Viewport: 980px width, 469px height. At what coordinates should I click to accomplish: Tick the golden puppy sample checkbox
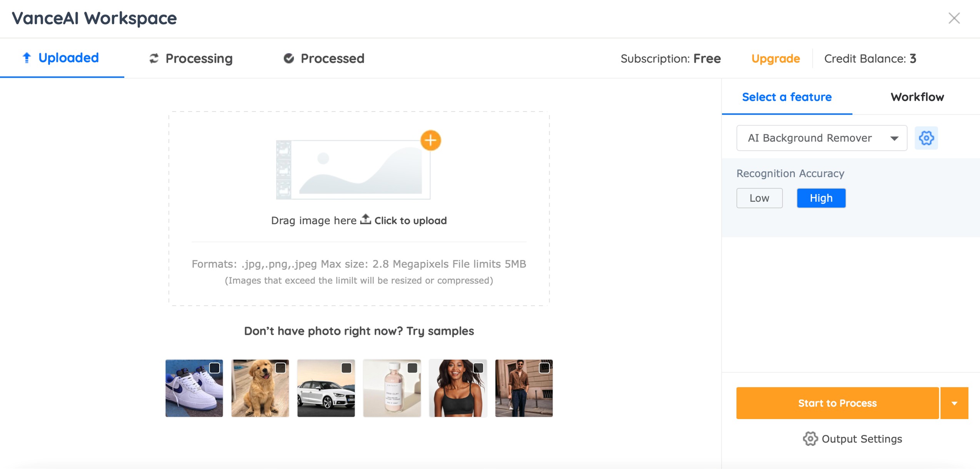[x=280, y=368]
